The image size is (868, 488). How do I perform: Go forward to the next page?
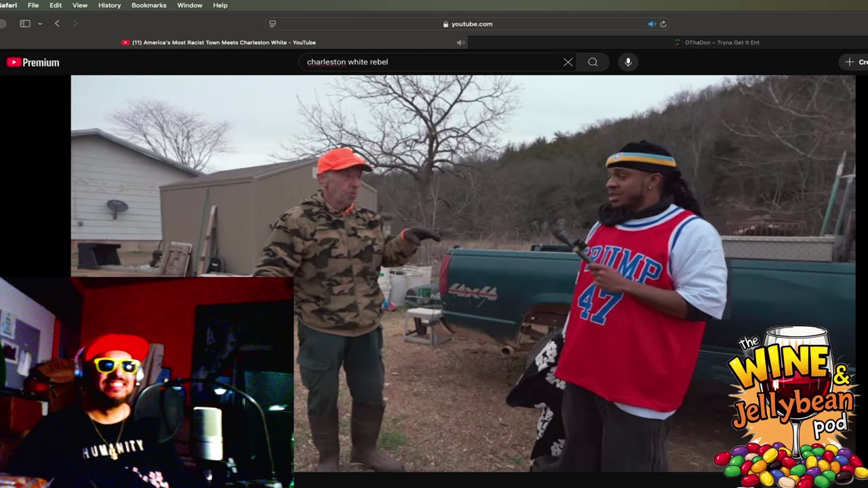75,24
